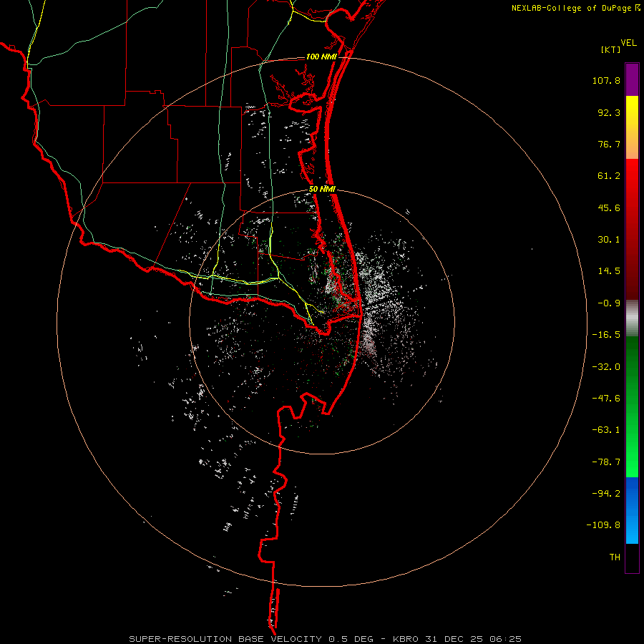The image size is (644, 644).
Task: Select the 30.1 value on the velocity scale
Action: [x=609, y=240]
